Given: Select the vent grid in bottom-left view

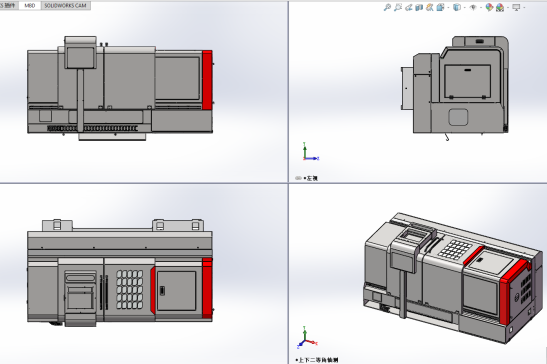Looking at the screenshot, I should point(129,289).
